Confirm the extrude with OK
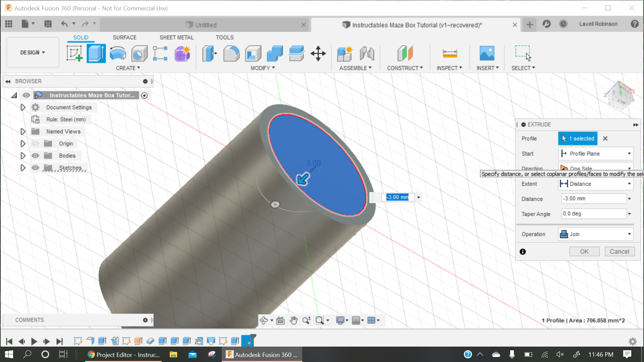 (584, 251)
